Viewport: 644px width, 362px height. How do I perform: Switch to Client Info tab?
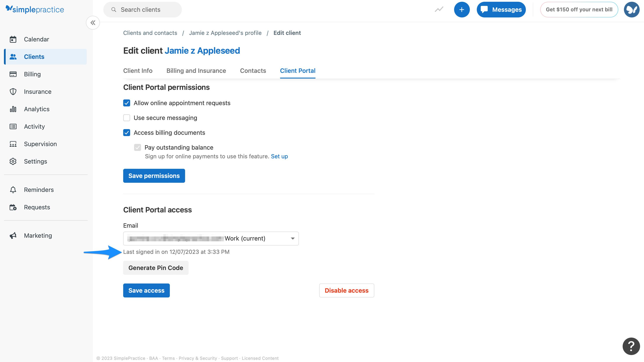138,71
